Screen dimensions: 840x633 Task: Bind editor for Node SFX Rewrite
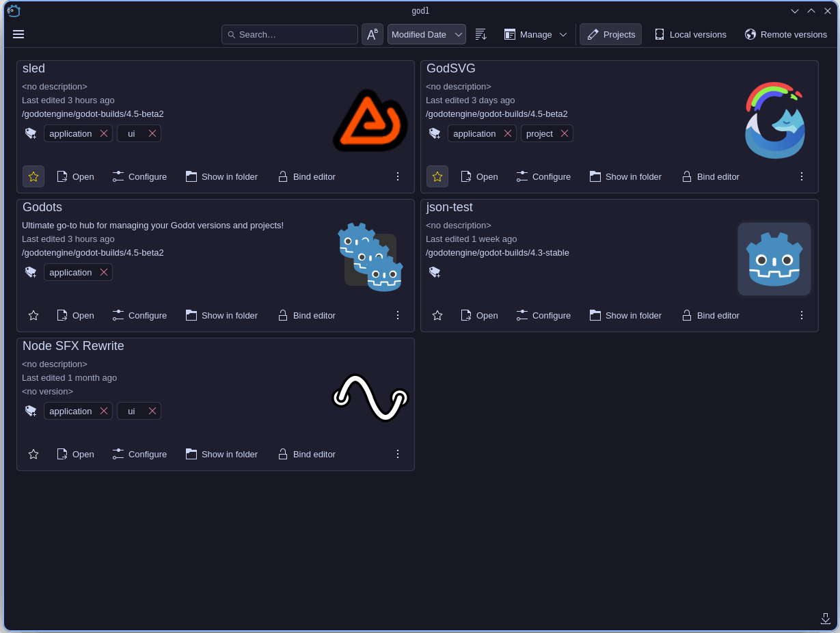click(307, 454)
